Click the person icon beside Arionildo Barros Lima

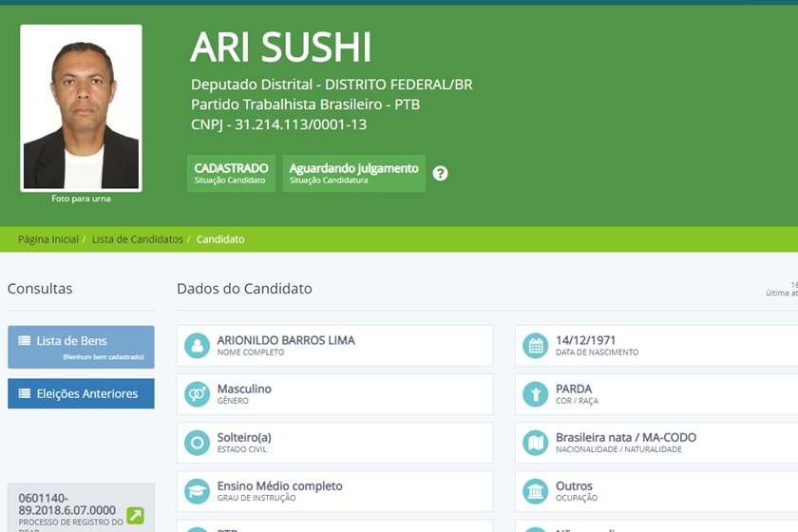197,346
